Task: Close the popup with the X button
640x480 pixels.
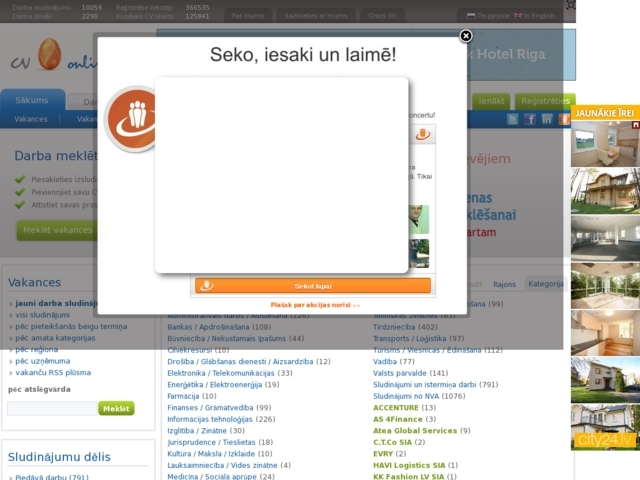Action: [x=465, y=36]
